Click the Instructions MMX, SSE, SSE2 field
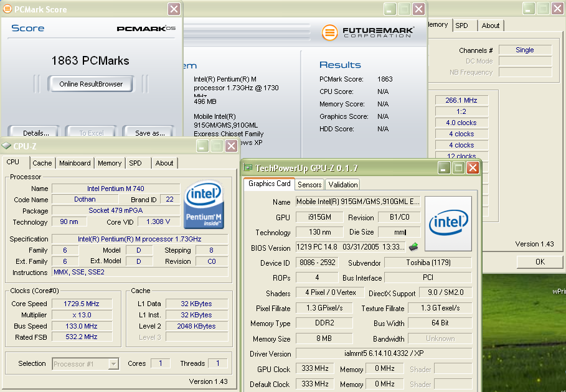This screenshot has height=392, width=566. pyautogui.click(x=140, y=273)
